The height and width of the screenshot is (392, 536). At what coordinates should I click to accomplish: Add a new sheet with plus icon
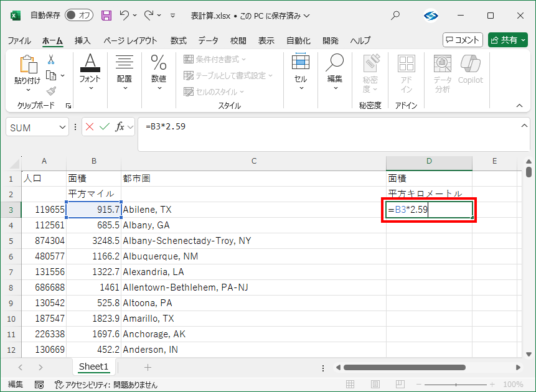point(148,367)
